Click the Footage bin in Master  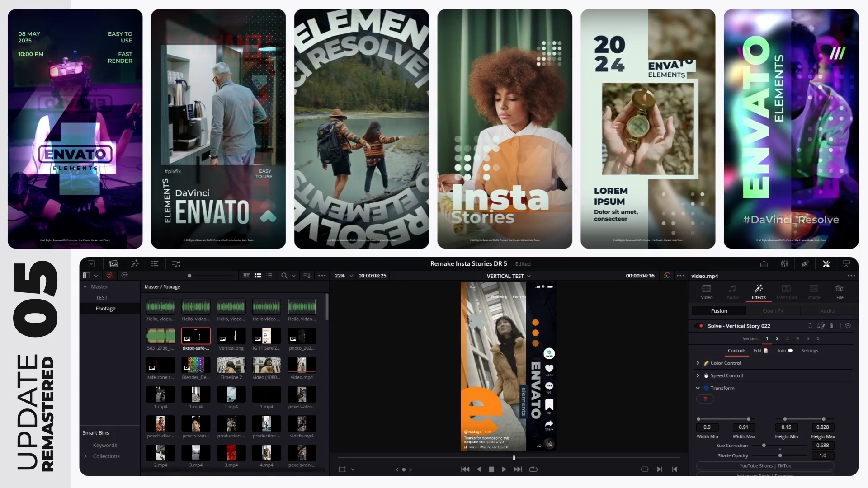click(x=105, y=308)
